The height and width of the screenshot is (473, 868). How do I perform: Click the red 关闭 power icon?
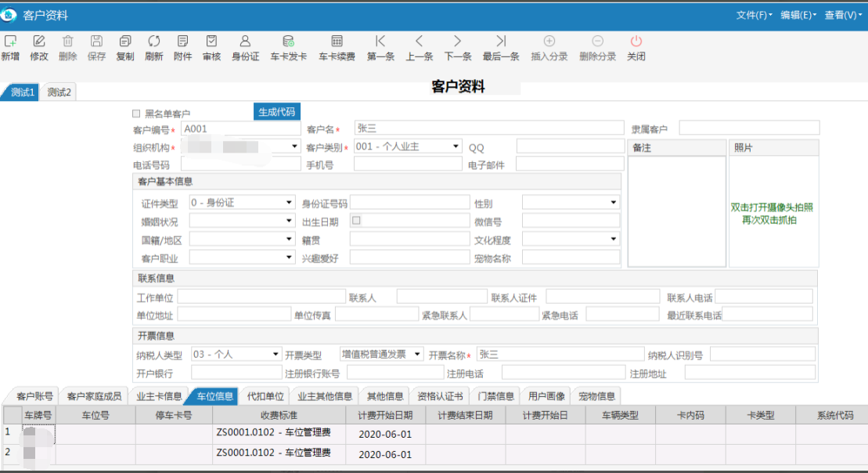click(x=636, y=42)
